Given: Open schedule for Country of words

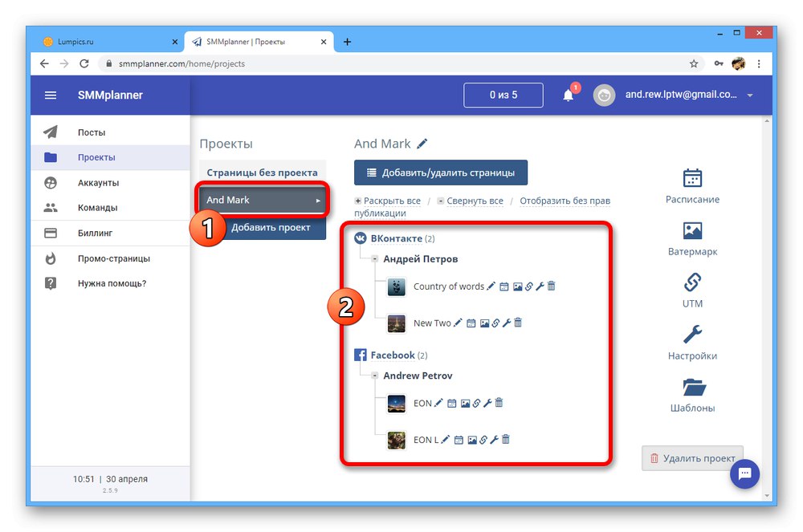Looking at the screenshot, I should click(504, 286).
